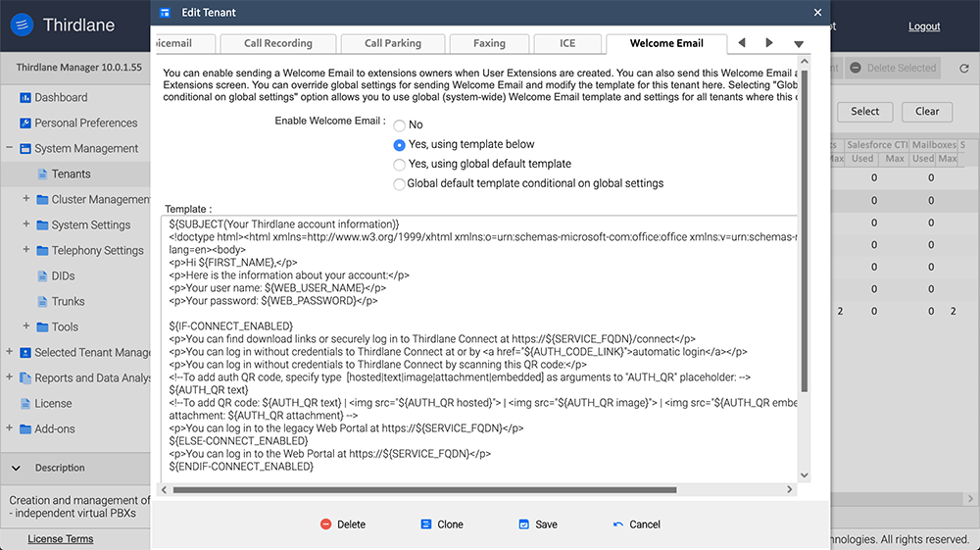Click the Thirdlane Manager 10.0.1.55 label
The width and height of the screenshot is (980, 550).
[x=78, y=68]
